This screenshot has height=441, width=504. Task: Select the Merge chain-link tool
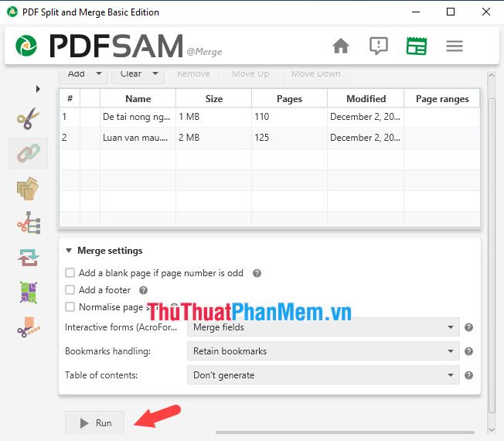click(x=29, y=153)
